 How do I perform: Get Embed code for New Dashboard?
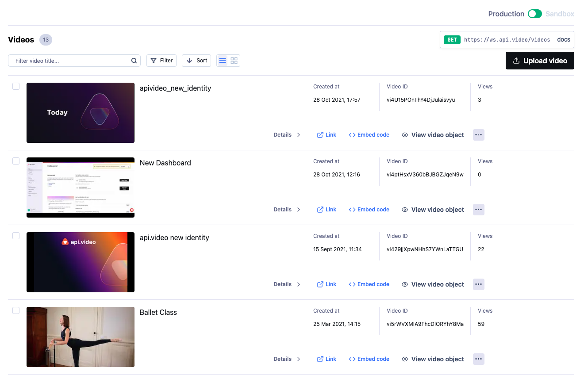click(x=369, y=210)
